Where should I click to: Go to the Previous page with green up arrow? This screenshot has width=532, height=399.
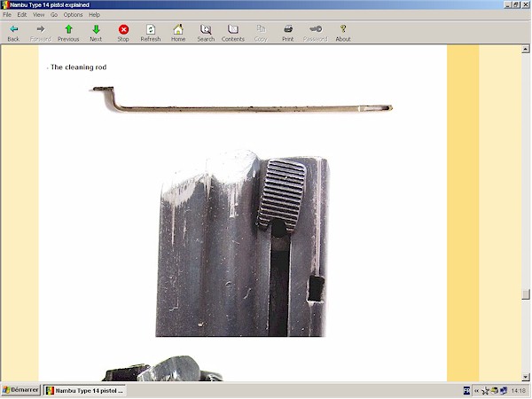68,29
